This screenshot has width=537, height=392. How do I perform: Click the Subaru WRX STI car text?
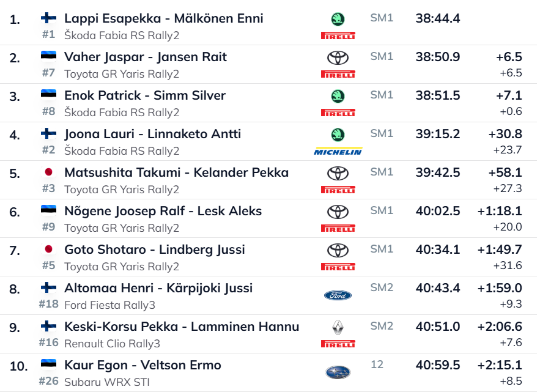[x=106, y=382]
